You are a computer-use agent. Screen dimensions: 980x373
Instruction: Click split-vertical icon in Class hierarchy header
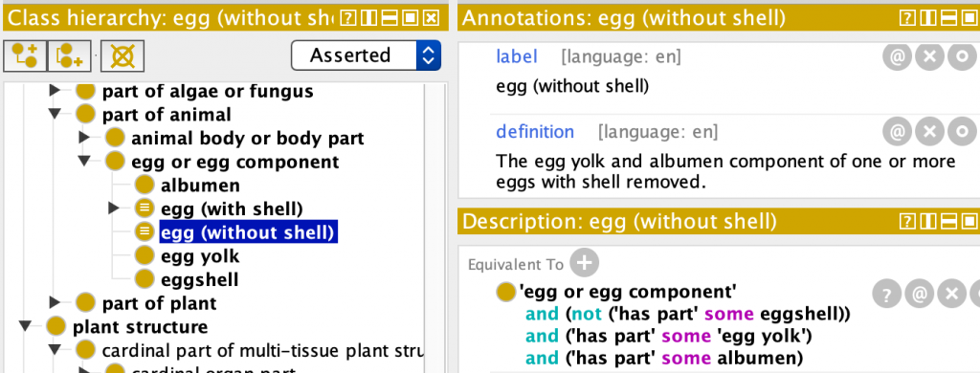click(368, 19)
